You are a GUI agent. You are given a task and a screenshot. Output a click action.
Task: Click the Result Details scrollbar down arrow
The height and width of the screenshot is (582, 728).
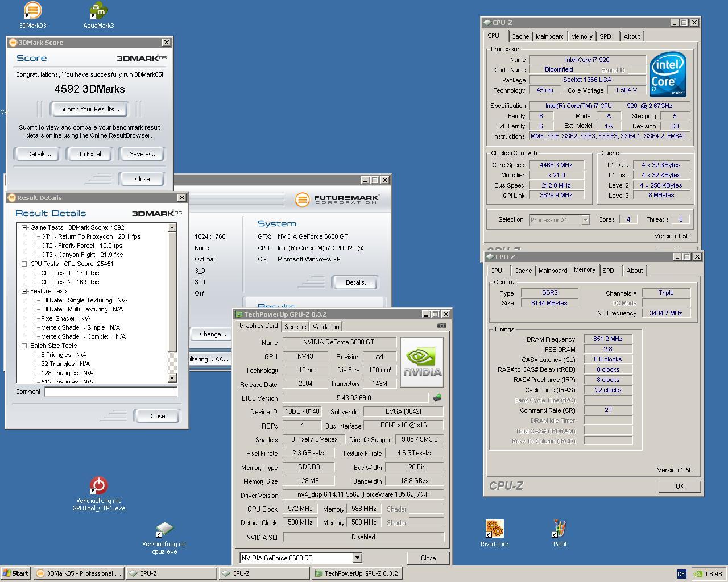[x=172, y=378]
